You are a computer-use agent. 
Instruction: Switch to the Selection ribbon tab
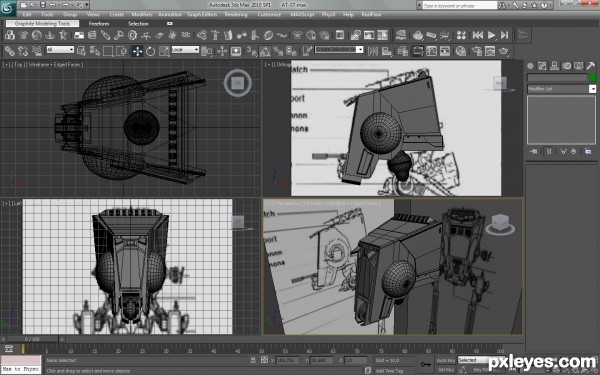138,24
